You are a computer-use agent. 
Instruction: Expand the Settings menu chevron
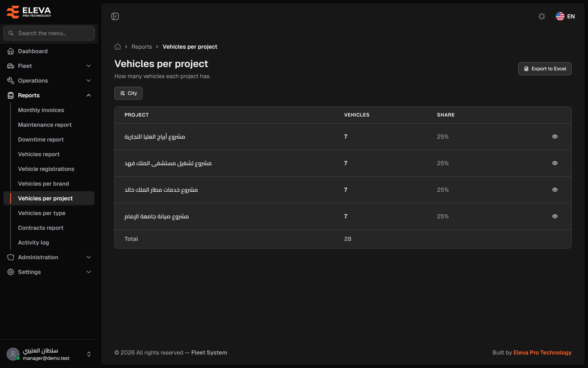click(x=89, y=272)
